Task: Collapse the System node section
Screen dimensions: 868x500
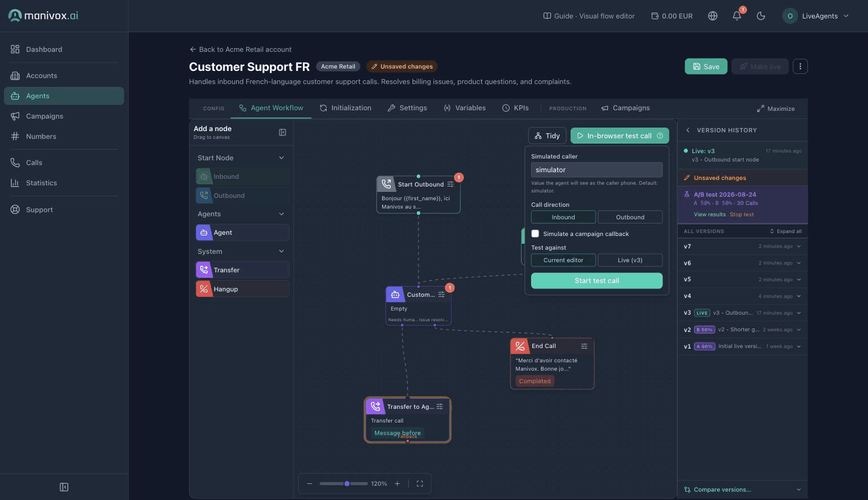Action: click(281, 251)
